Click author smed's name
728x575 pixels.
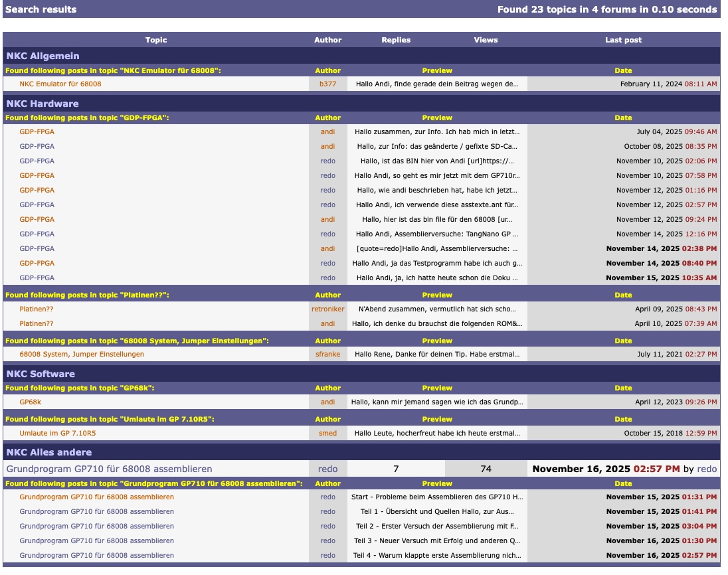pyautogui.click(x=327, y=434)
